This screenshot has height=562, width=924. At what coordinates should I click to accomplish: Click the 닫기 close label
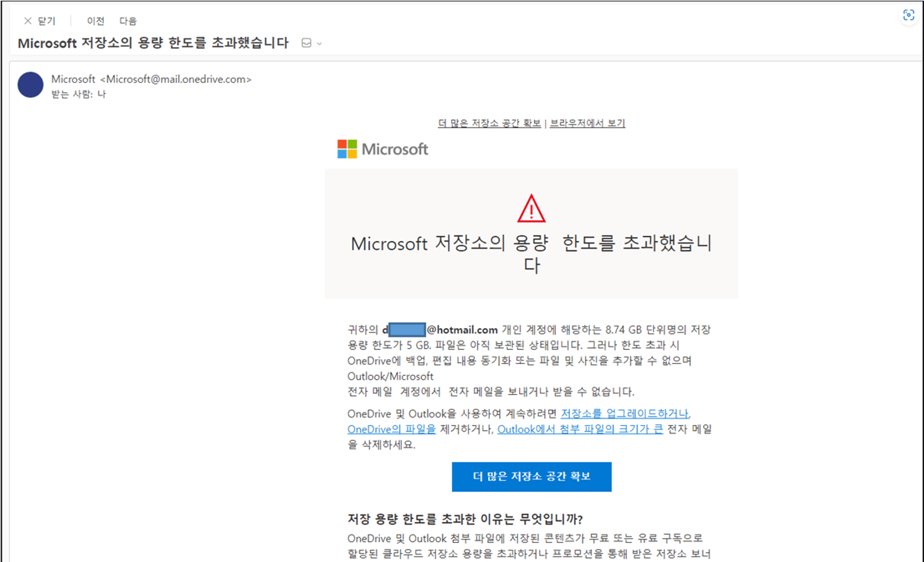46,21
